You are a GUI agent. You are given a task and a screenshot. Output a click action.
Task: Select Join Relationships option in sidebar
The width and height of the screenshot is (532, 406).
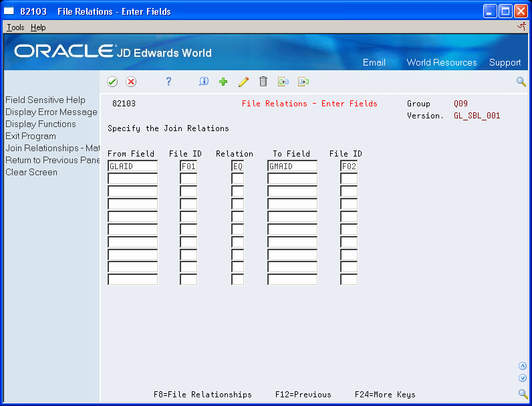point(53,148)
